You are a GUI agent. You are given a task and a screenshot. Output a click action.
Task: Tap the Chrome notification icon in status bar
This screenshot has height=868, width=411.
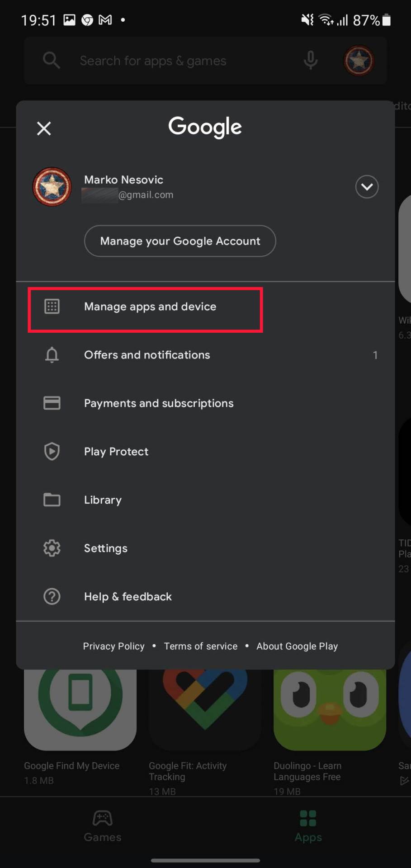coord(87,20)
